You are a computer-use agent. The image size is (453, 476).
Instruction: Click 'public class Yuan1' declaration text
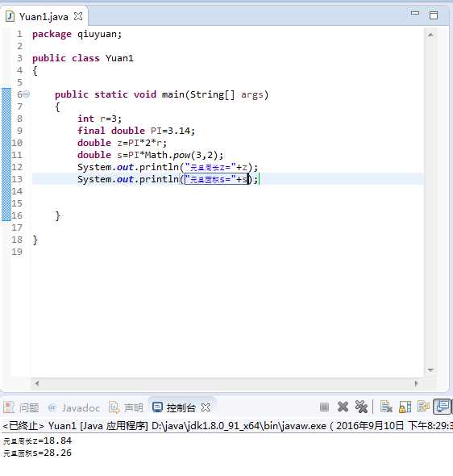click(x=83, y=58)
